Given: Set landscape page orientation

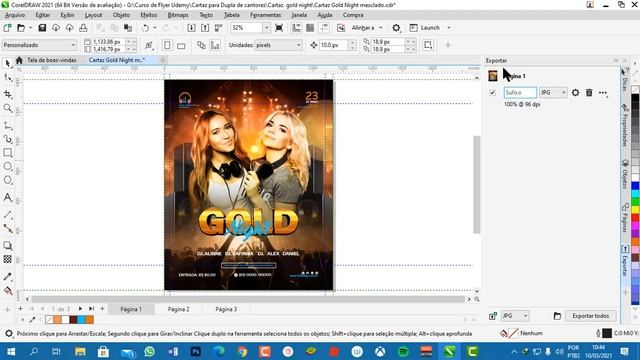Looking at the screenshot, I should coord(181,45).
